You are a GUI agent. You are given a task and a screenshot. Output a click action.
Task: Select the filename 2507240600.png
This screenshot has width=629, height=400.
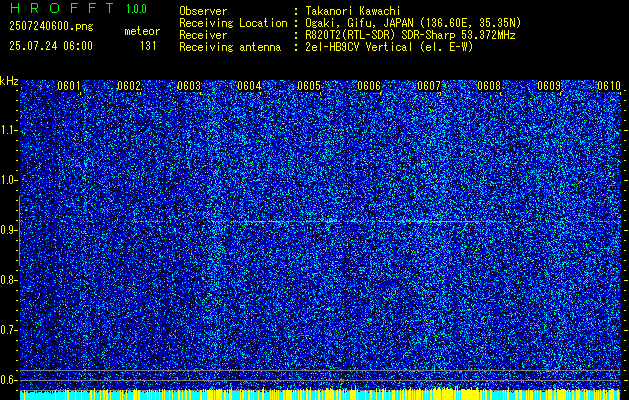51,27
